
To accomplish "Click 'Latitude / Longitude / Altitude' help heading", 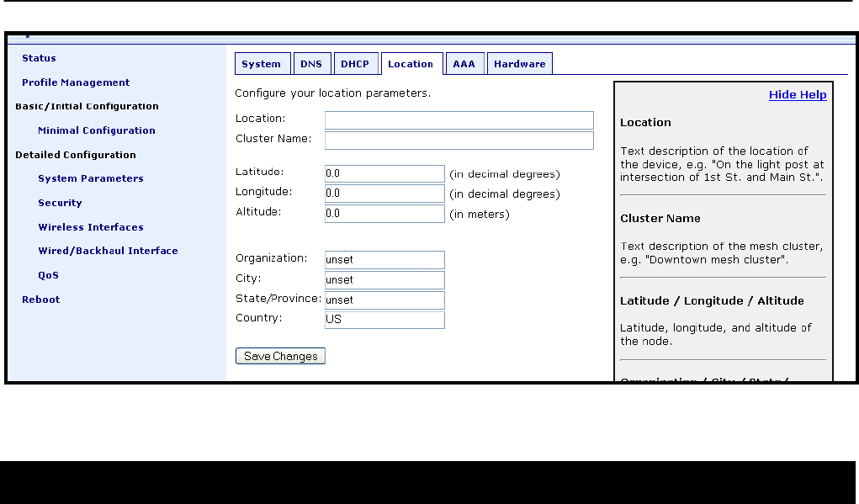I will click(712, 300).
